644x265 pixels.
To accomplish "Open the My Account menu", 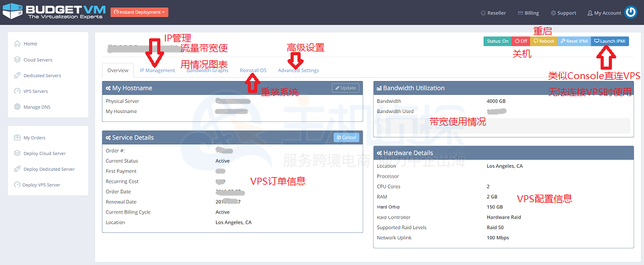I will (x=604, y=13).
